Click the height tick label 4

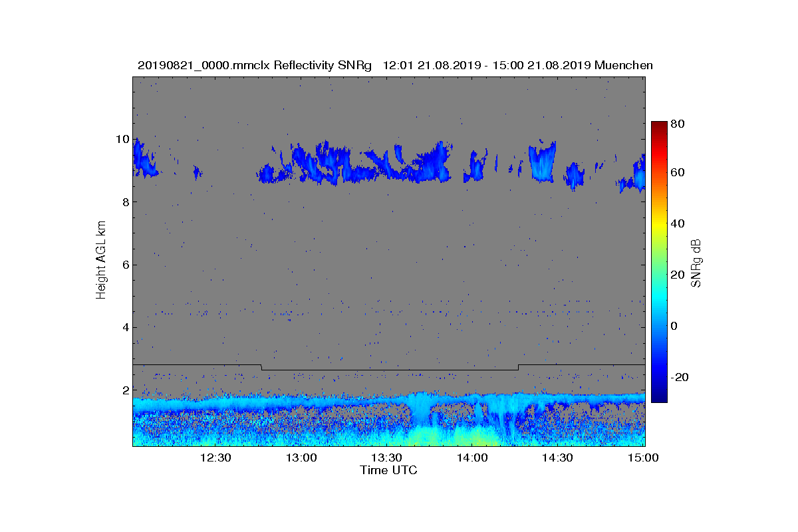tap(126, 327)
